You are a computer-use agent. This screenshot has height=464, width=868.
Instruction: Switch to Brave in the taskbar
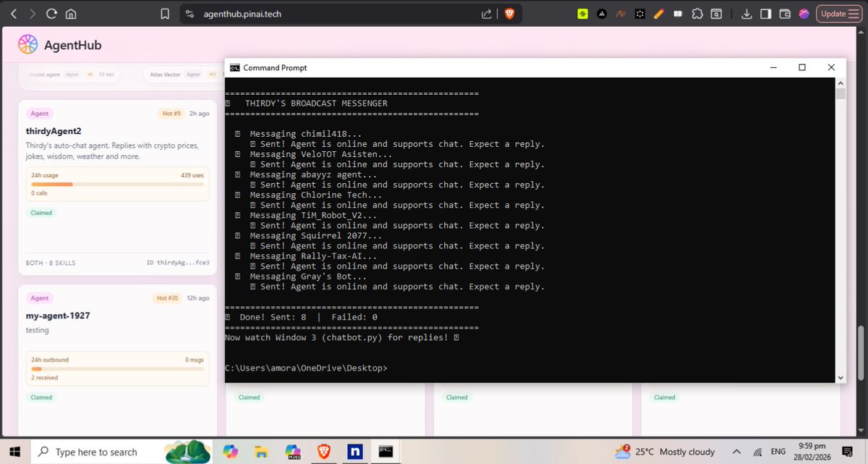tap(324, 452)
